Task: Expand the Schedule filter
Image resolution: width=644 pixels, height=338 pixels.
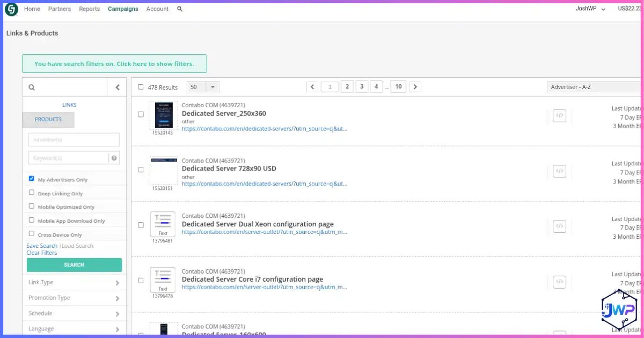Action: (74, 314)
